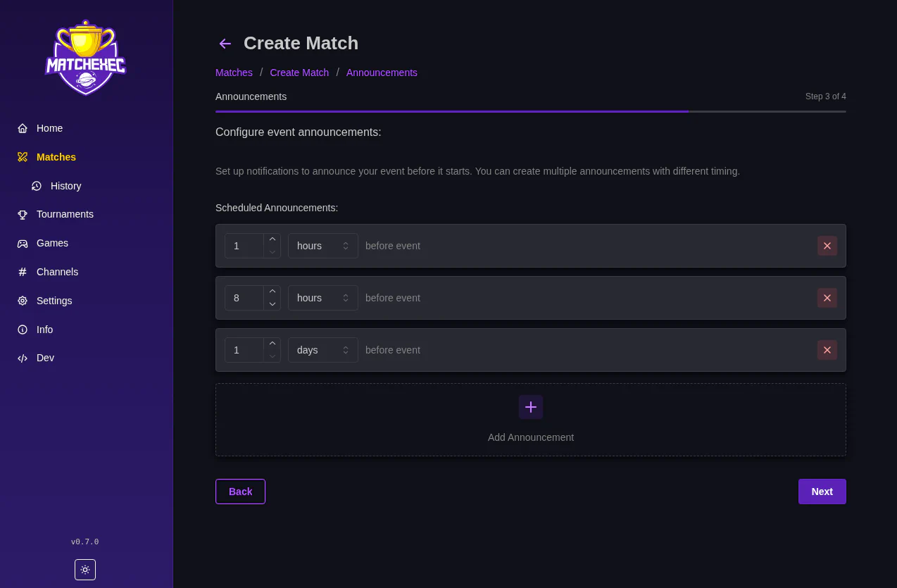Screen dimensions: 897x588
Task: Open the days unit dropdown in the third announcement
Action: [x=322, y=350]
